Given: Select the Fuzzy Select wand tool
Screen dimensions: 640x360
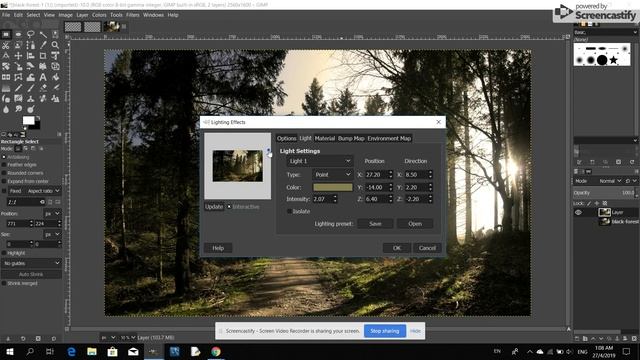Looking at the screenshot, I should (x=43, y=35).
